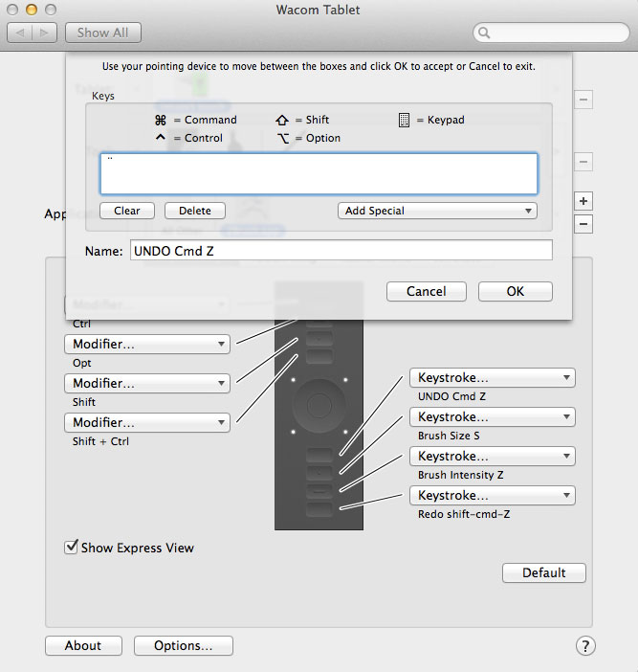
Task: Click the Clear button
Action: click(127, 211)
